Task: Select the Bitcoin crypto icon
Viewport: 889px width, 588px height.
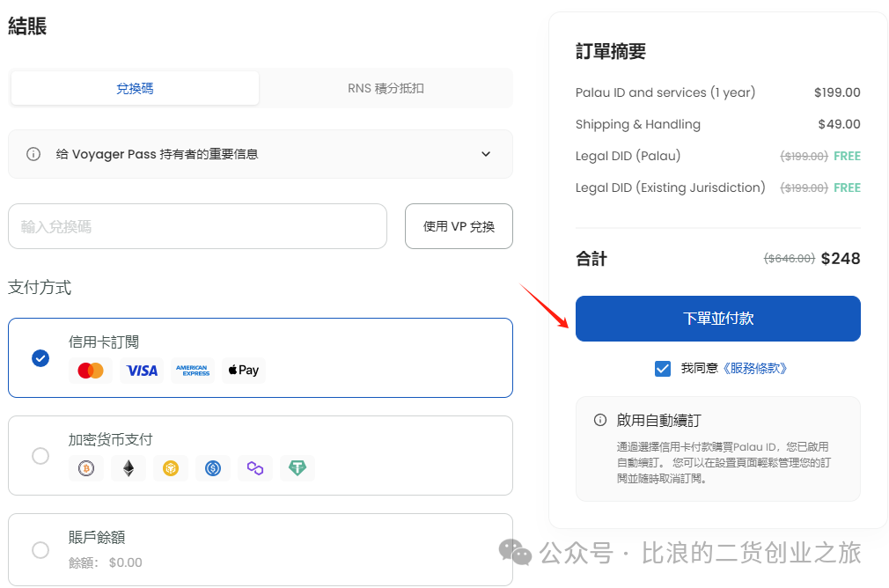Action: [x=85, y=468]
